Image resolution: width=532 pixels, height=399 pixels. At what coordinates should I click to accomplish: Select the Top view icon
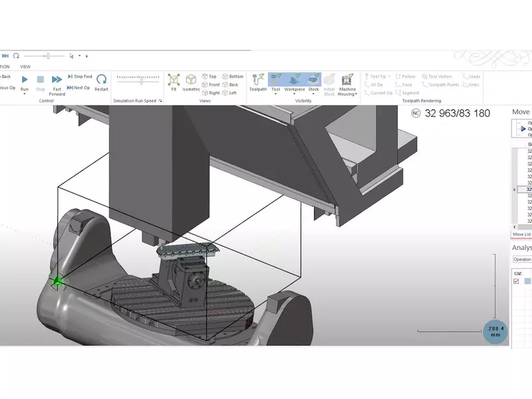point(209,76)
